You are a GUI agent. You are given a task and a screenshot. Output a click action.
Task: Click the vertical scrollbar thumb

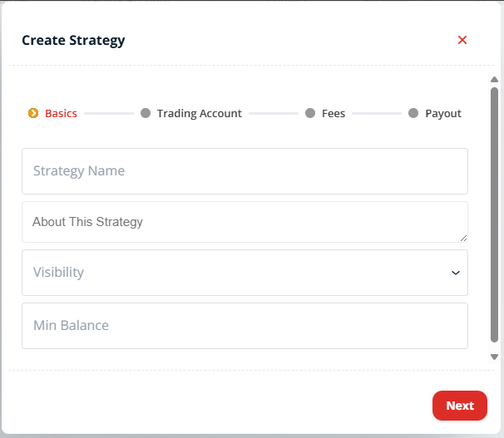coord(494,214)
